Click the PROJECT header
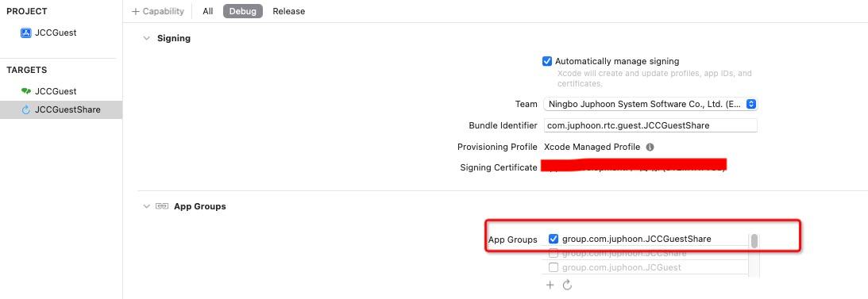Viewport: 868px width, 299px height. (x=26, y=12)
